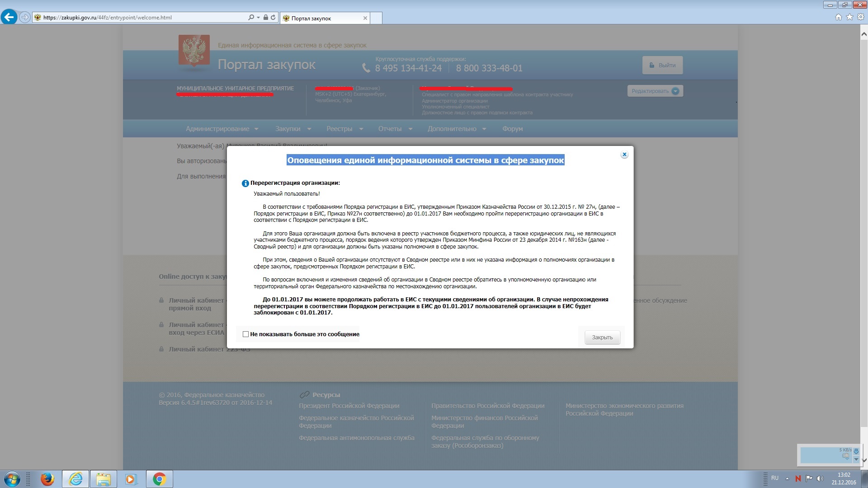This screenshot has width=868, height=488.
Task: Open Windows Explorer folder in taskbar
Action: pyautogui.click(x=103, y=479)
